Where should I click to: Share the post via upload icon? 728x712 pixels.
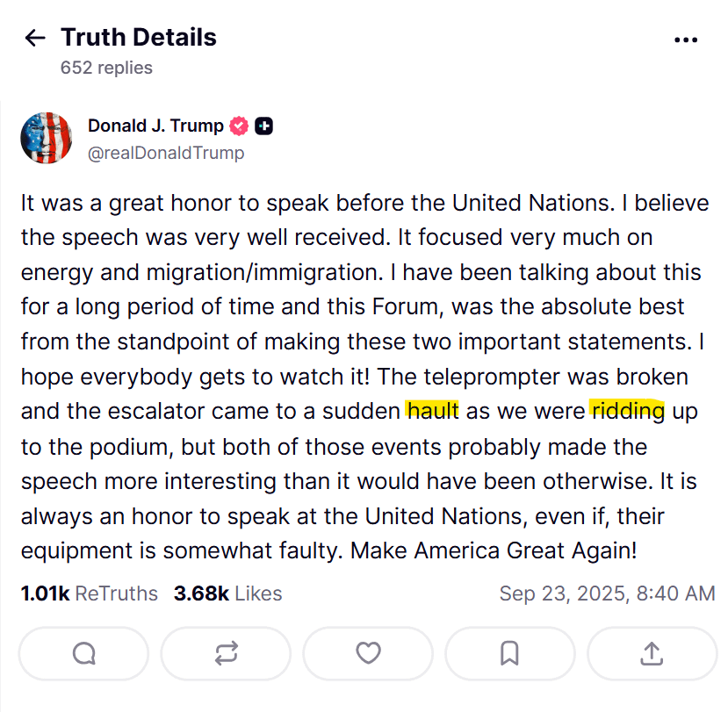(651, 653)
